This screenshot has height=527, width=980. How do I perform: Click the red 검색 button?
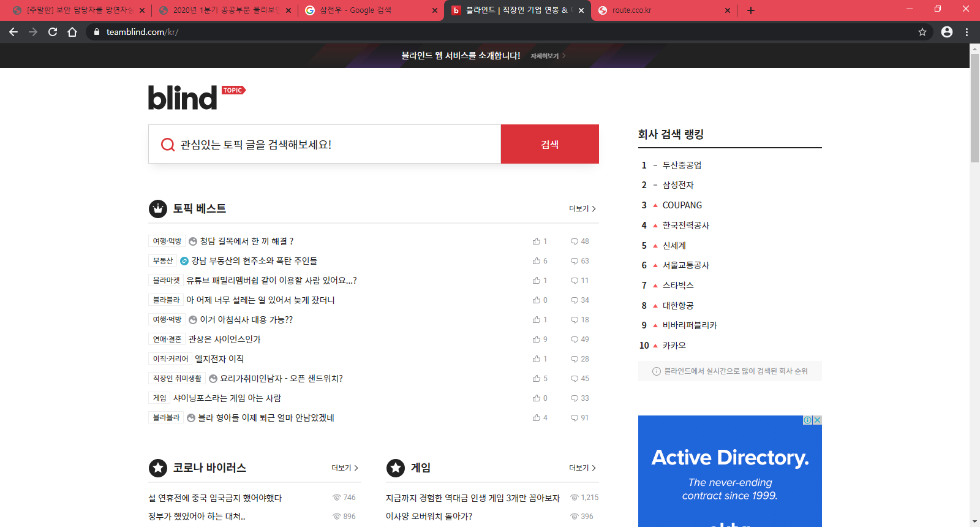[x=550, y=144]
